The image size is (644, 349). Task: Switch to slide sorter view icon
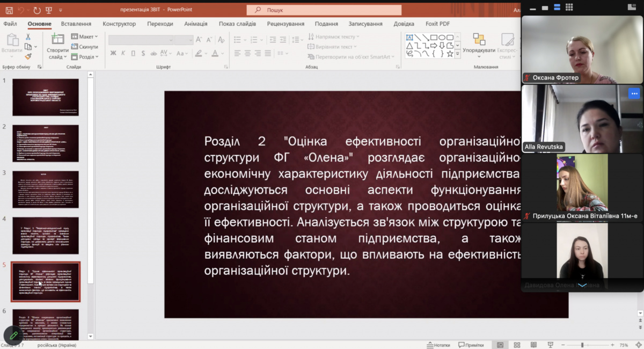516,345
